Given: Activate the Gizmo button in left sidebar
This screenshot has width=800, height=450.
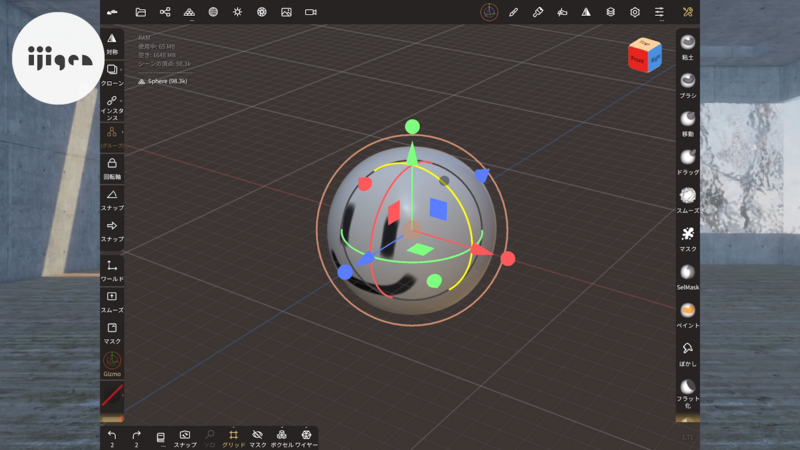Looking at the screenshot, I should click(112, 364).
